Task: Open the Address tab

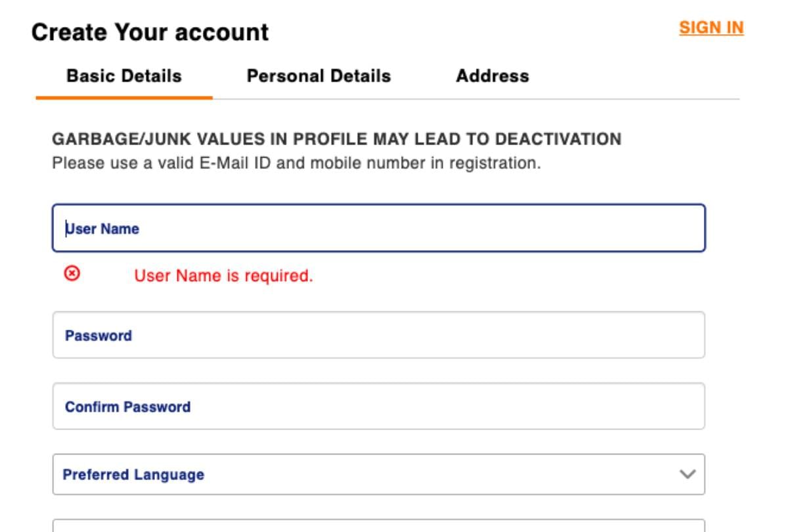Action: tap(492, 76)
